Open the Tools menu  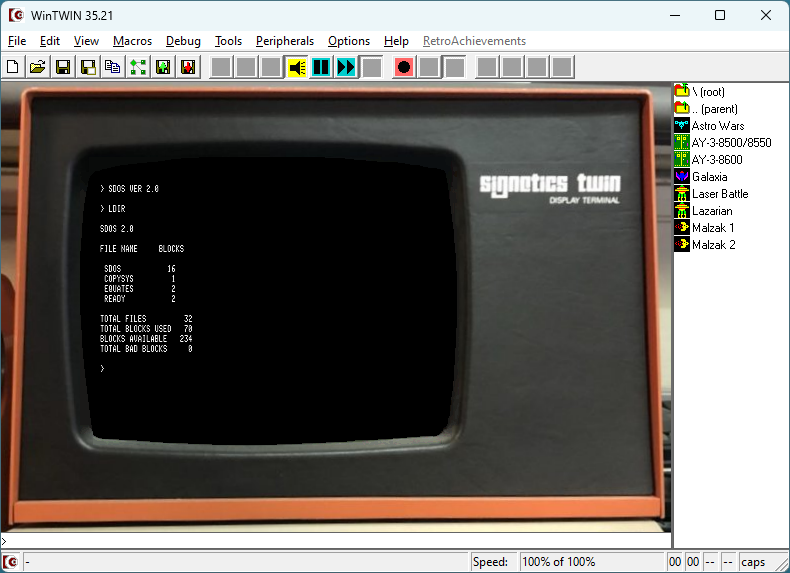tap(228, 41)
